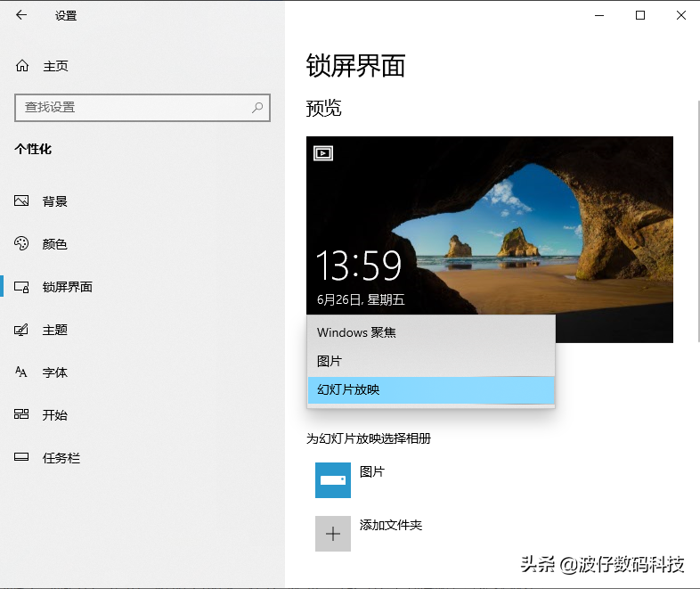Select the Taskbar icon
700x589 pixels.
click(21, 457)
